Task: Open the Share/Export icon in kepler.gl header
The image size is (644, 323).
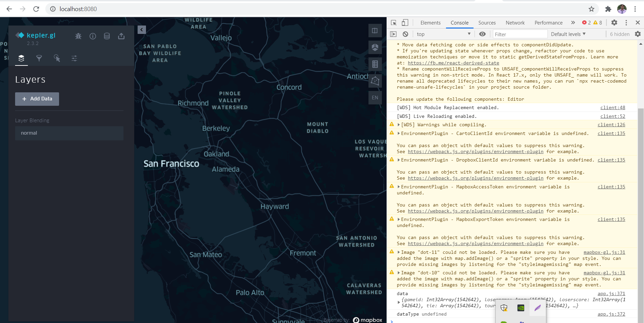Action: (121, 36)
